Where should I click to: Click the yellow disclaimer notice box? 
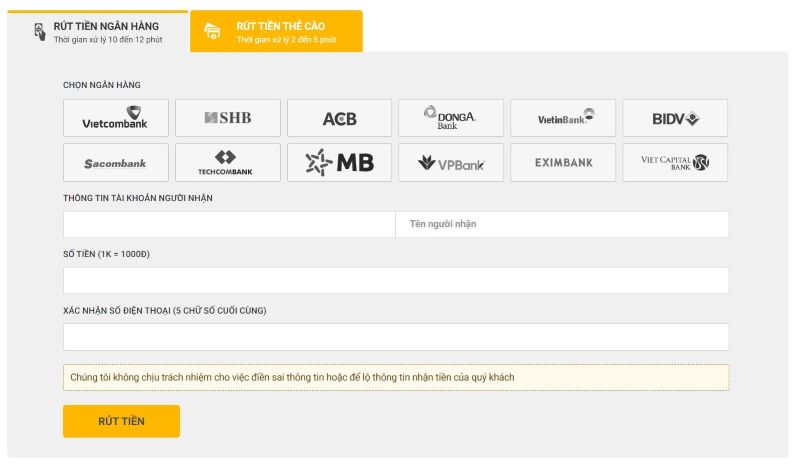(x=396, y=377)
